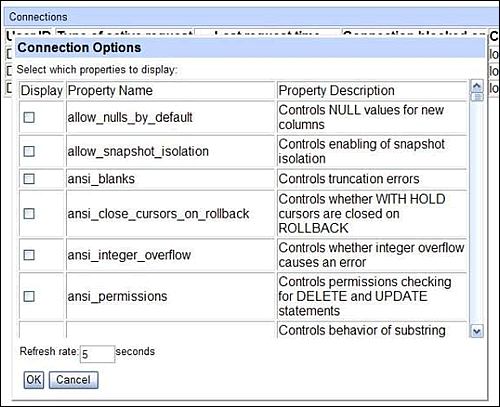Enable the allow_nulls_by_default display checkbox
This screenshot has width=500, height=407.
coord(29,117)
